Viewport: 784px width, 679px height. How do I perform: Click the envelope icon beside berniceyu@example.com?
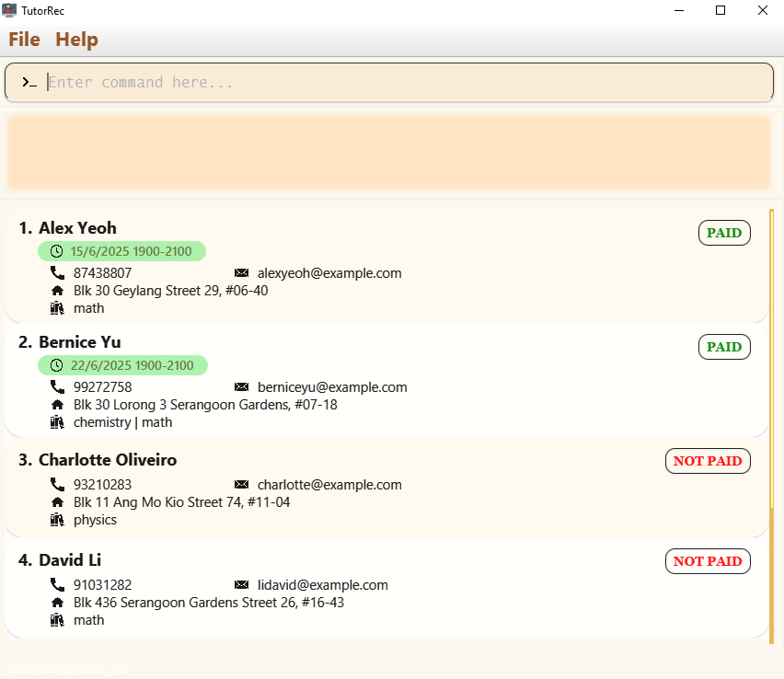click(242, 386)
